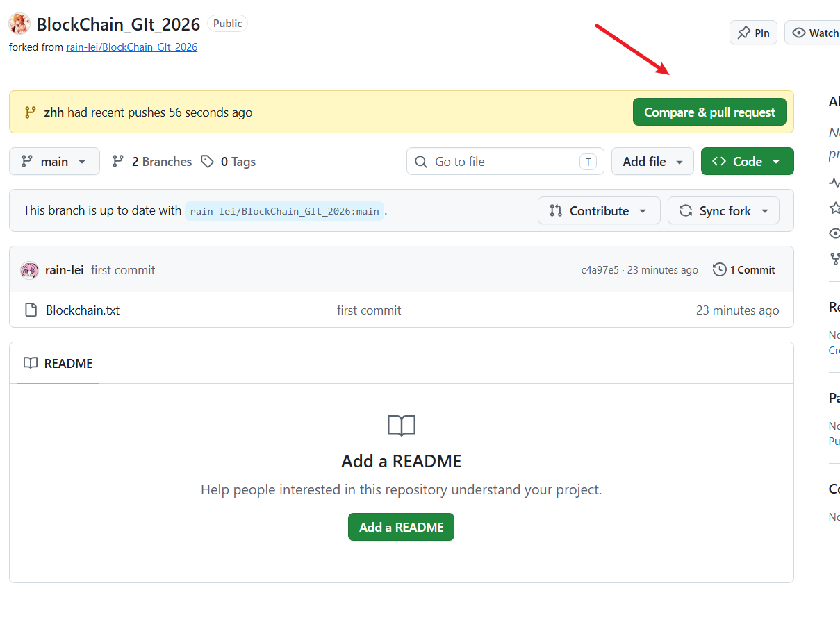840x629 pixels.
Task: Click the large book icon above Add a README
Action: click(x=402, y=426)
